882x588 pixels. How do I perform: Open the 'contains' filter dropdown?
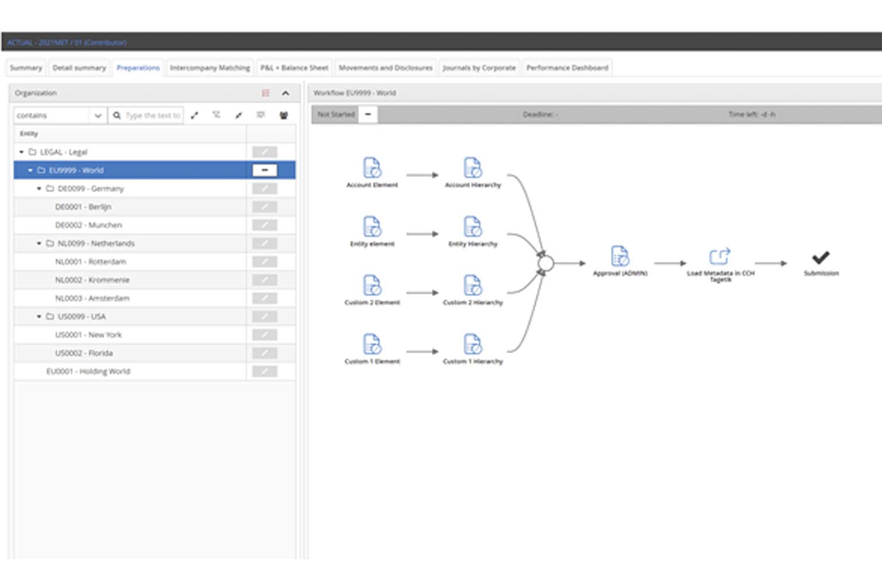click(x=98, y=115)
